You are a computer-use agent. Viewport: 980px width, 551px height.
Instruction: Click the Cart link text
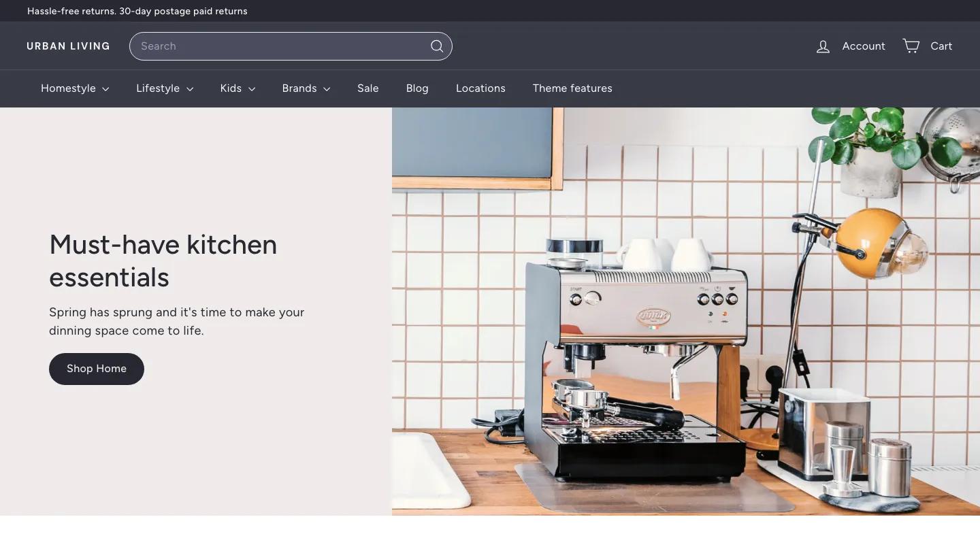click(941, 46)
